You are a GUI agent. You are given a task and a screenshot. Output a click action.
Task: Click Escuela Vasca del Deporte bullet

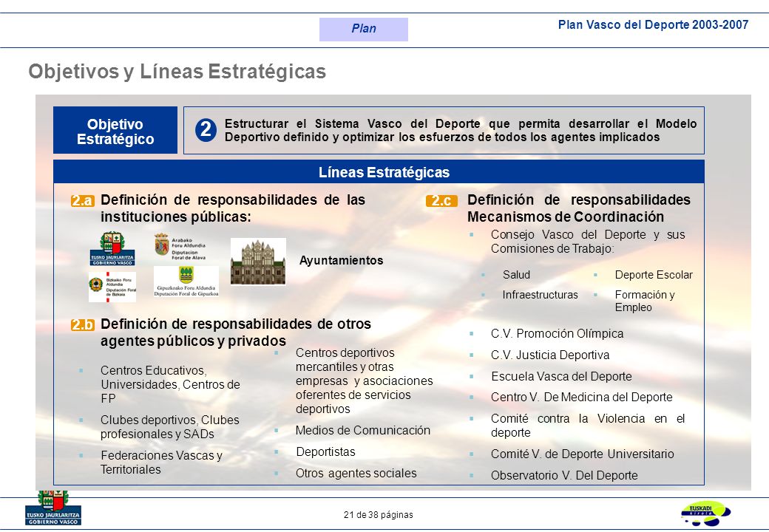[561, 376]
